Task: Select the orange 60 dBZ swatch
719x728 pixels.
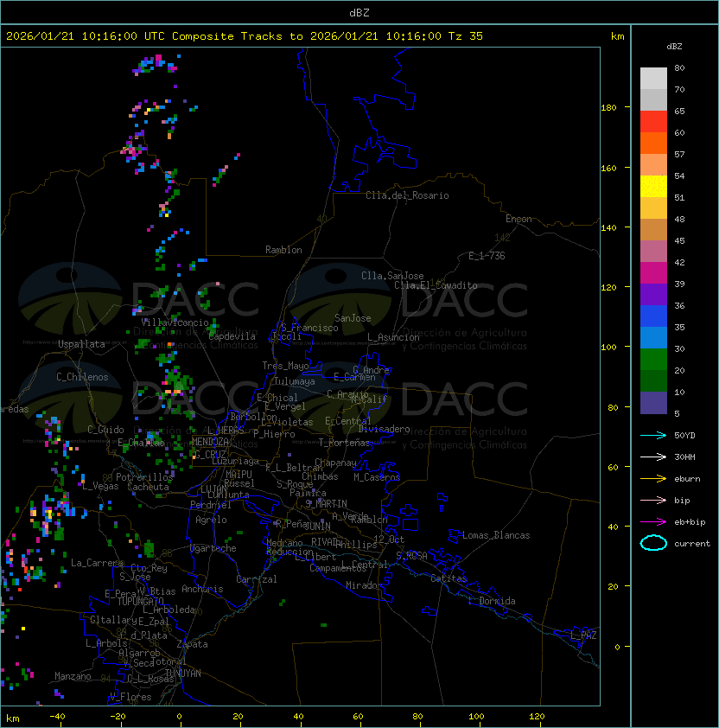Action: click(653, 143)
